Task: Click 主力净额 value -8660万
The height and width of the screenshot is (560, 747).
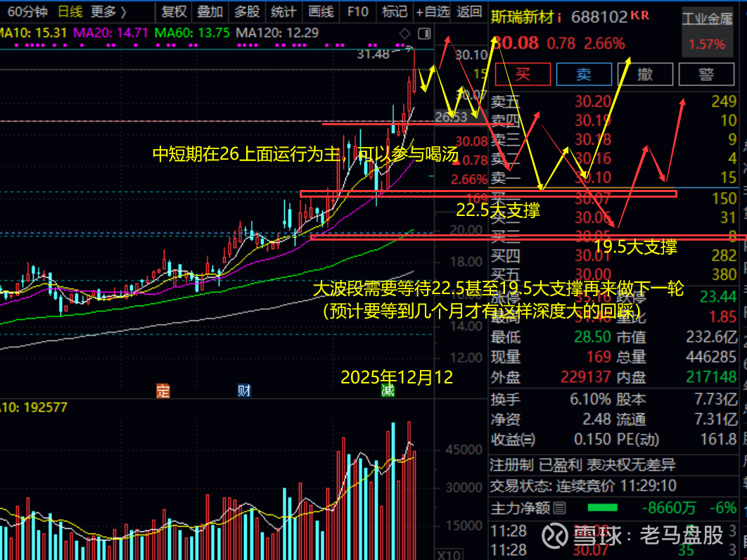Action: (x=669, y=508)
